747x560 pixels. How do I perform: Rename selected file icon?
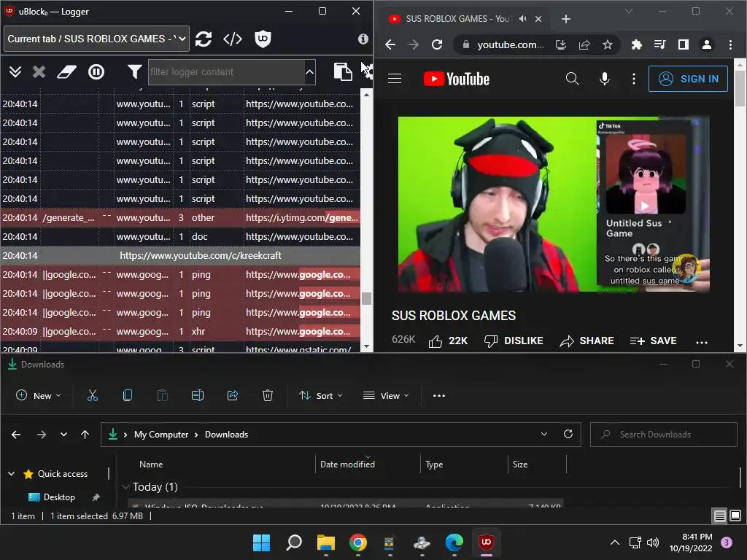click(x=198, y=396)
